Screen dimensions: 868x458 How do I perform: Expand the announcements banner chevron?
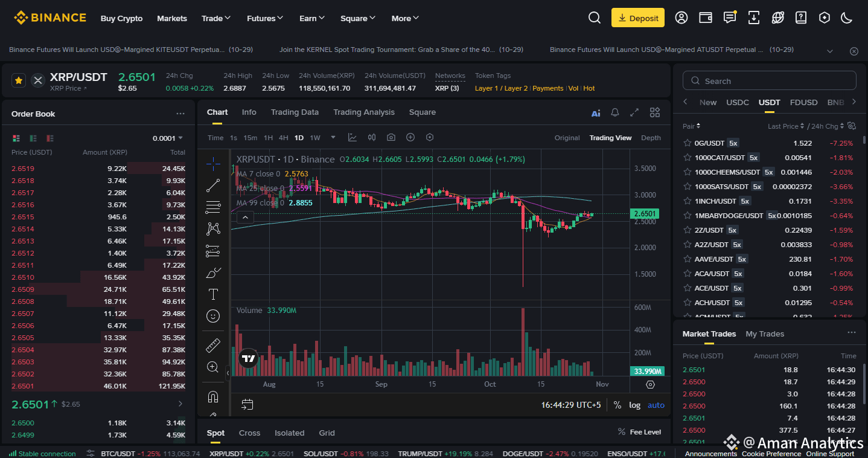coord(830,51)
